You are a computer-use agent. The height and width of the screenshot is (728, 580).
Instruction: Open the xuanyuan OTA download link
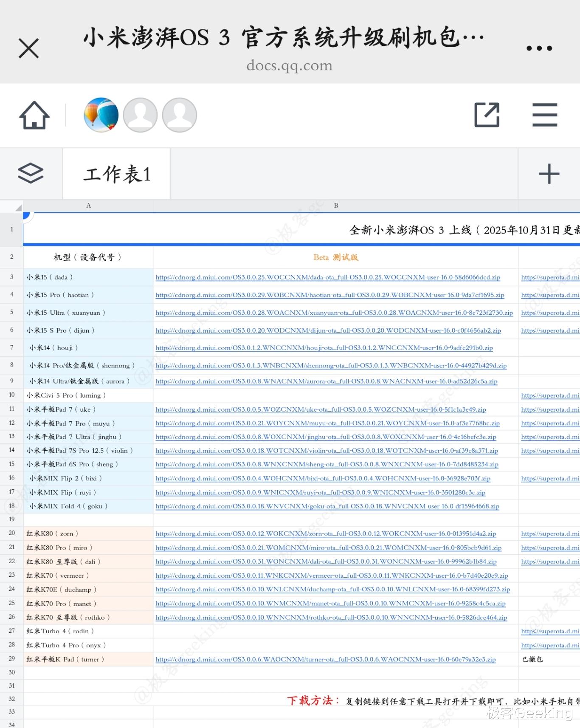(x=334, y=313)
